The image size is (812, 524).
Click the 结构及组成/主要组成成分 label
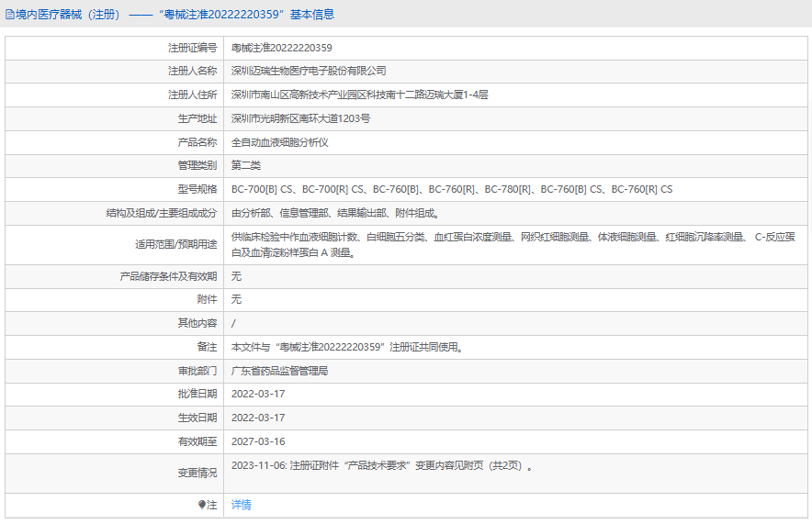(x=162, y=213)
